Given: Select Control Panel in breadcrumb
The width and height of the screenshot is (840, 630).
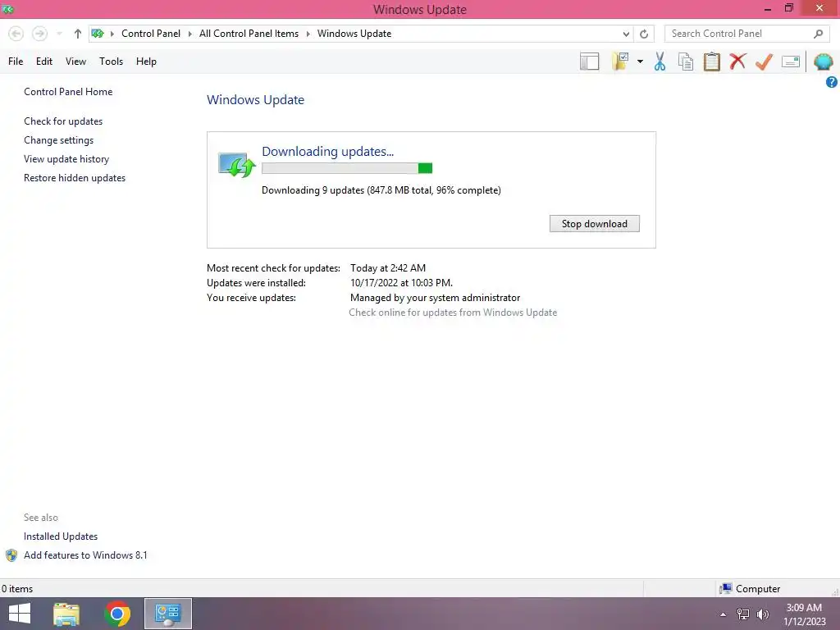Looking at the screenshot, I should 151,34.
